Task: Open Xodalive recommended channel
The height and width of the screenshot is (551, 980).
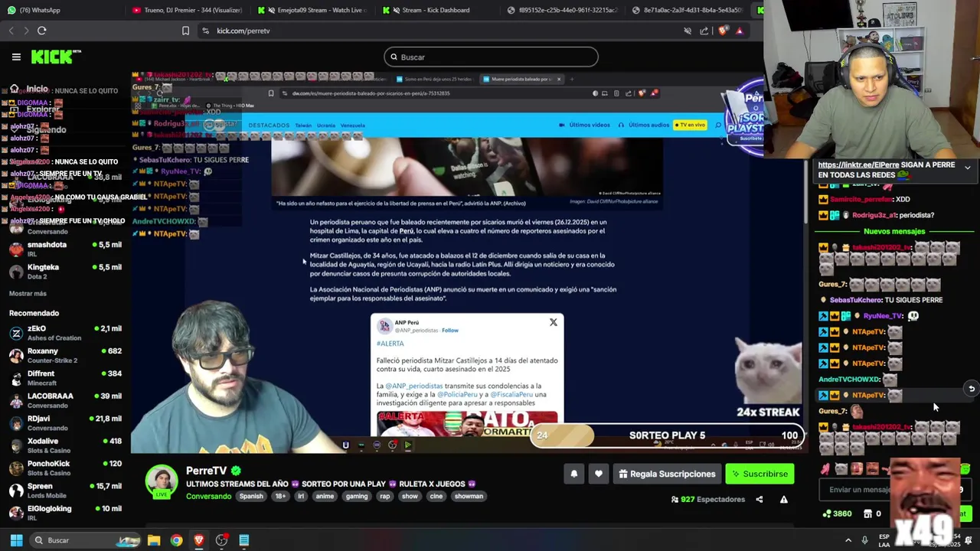Action: 65,445
